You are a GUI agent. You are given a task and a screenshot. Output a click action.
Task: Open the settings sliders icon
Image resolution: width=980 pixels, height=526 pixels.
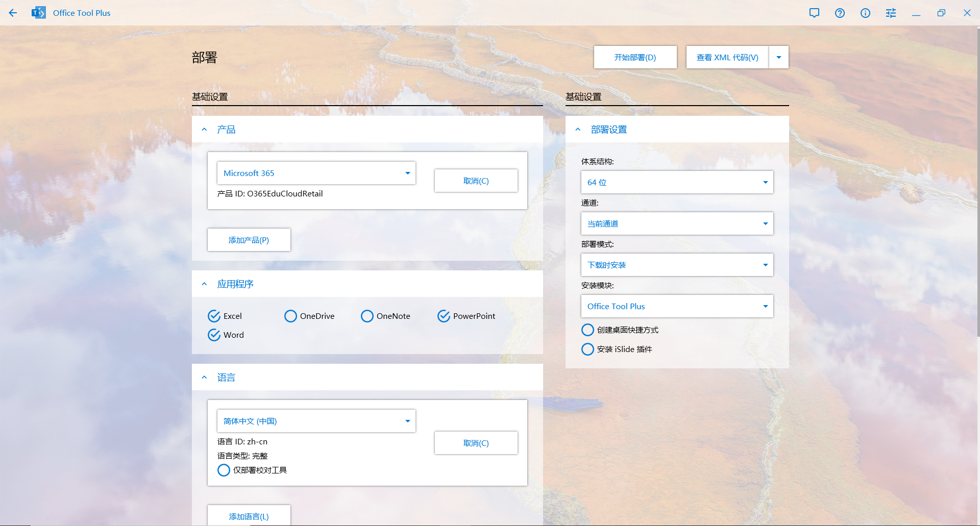891,13
